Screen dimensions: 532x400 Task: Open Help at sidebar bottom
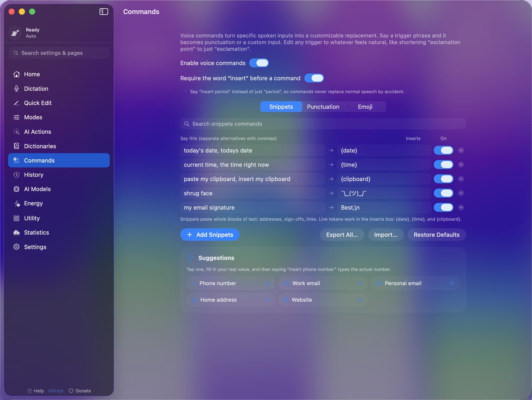tap(36, 391)
